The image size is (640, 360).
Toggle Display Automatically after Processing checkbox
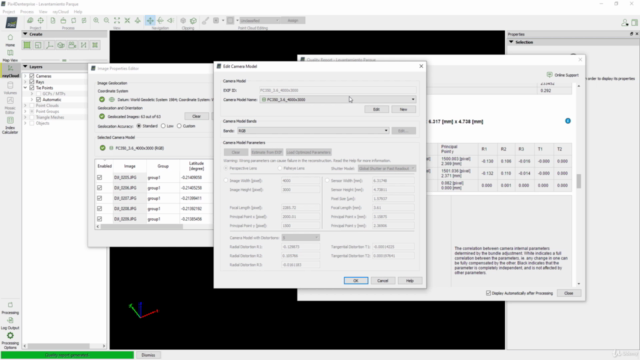coord(488,293)
